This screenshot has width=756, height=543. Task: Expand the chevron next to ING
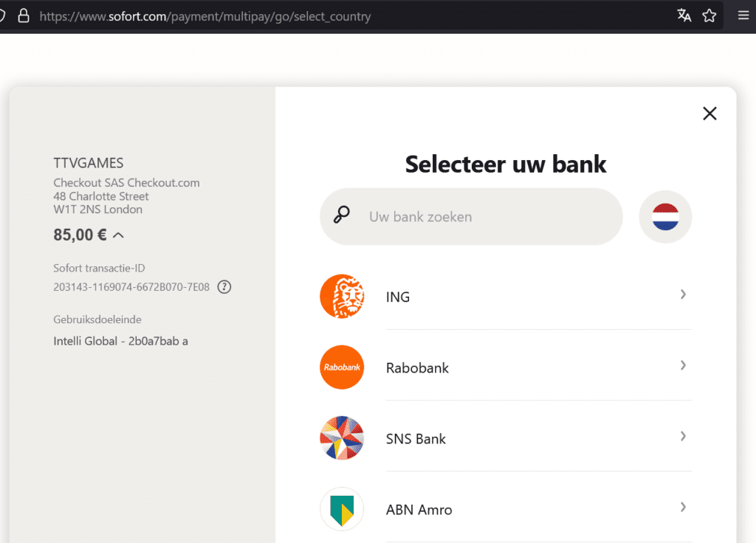(683, 294)
